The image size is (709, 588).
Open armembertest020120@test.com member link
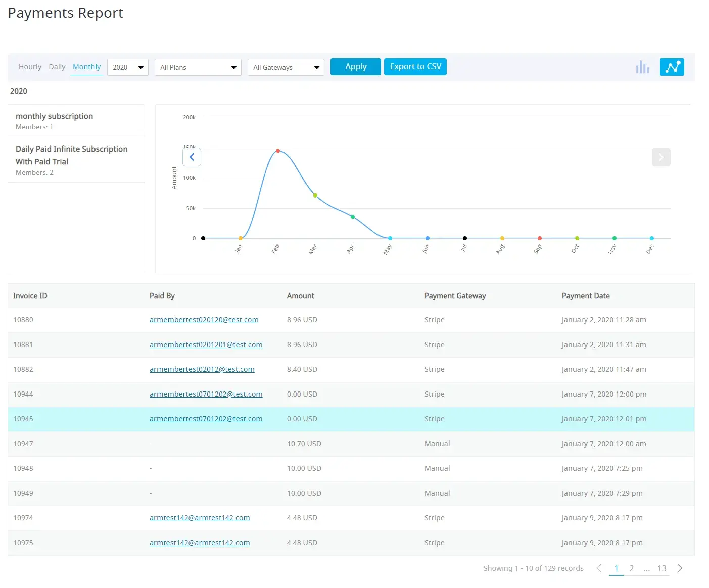[204, 320]
